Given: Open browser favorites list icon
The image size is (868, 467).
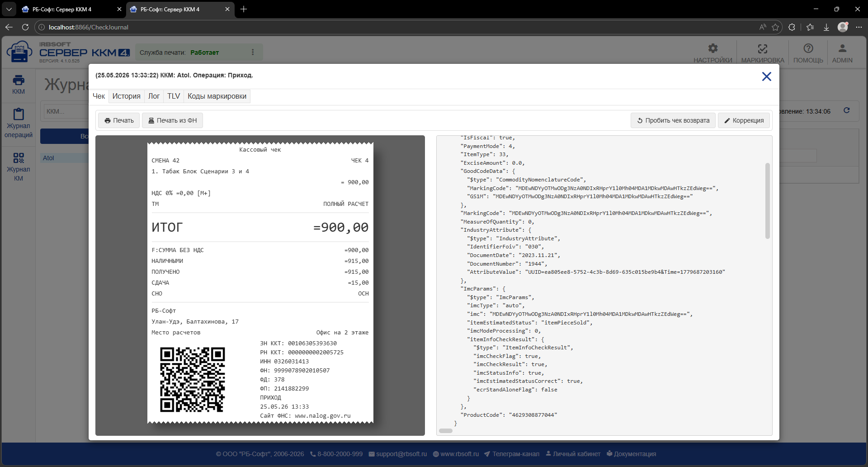Looking at the screenshot, I should click(810, 27).
